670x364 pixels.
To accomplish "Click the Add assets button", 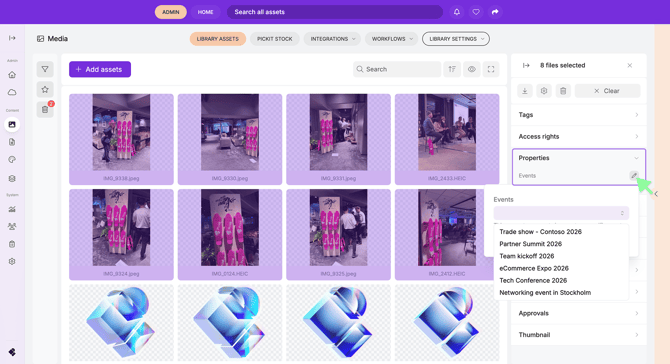I will point(100,69).
